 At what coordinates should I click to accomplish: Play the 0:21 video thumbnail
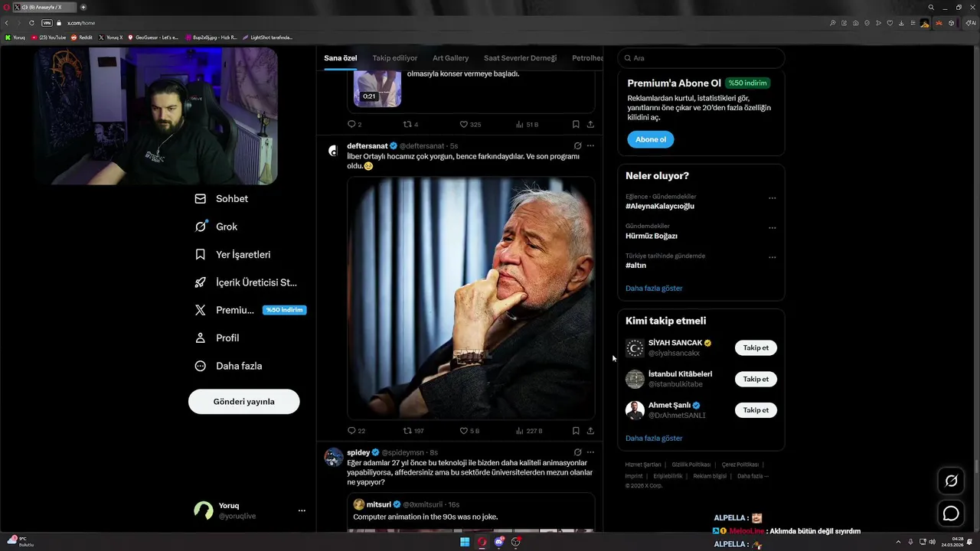click(x=377, y=89)
